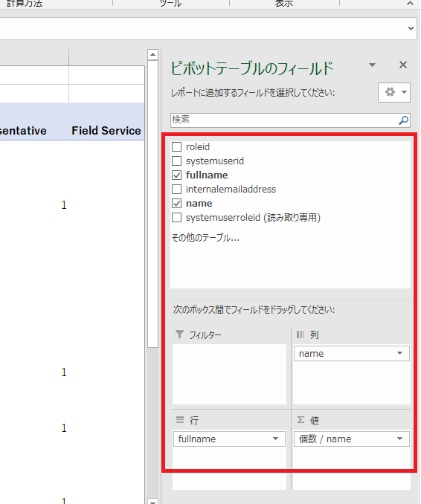The image size is (421, 504).
Task: Close the PivotTable fields pane
Action: [x=403, y=65]
